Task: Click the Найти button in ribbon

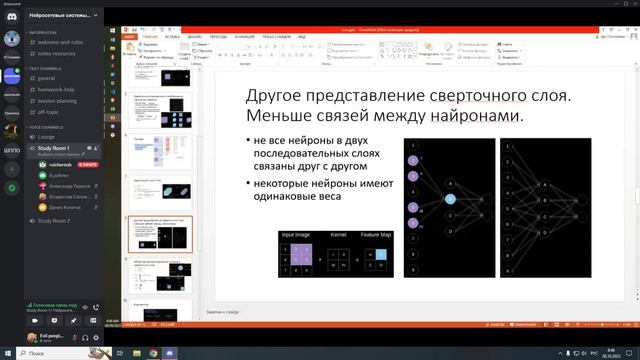Action: (x=505, y=44)
